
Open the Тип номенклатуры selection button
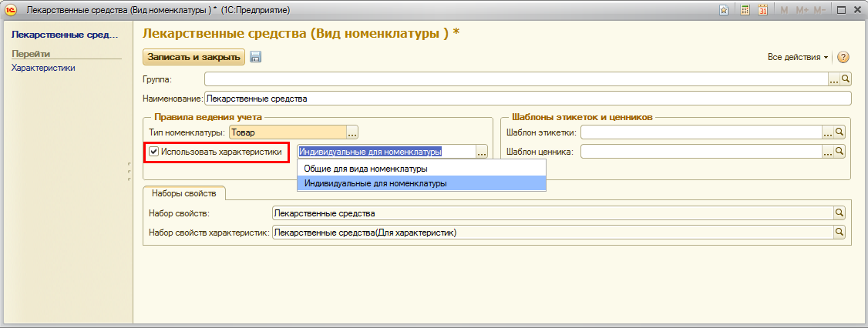353,132
